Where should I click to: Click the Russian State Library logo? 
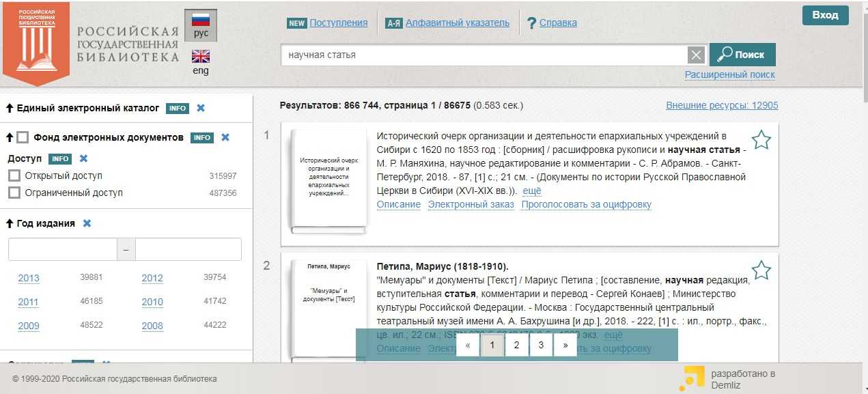tap(36, 42)
